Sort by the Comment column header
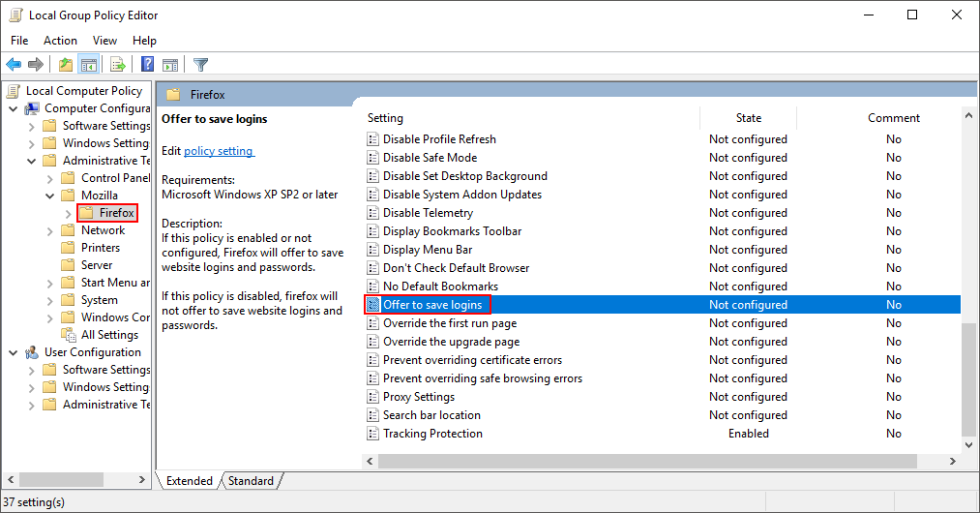Image resolution: width=980 pixels, height=513 pixels. pos(893,118)
